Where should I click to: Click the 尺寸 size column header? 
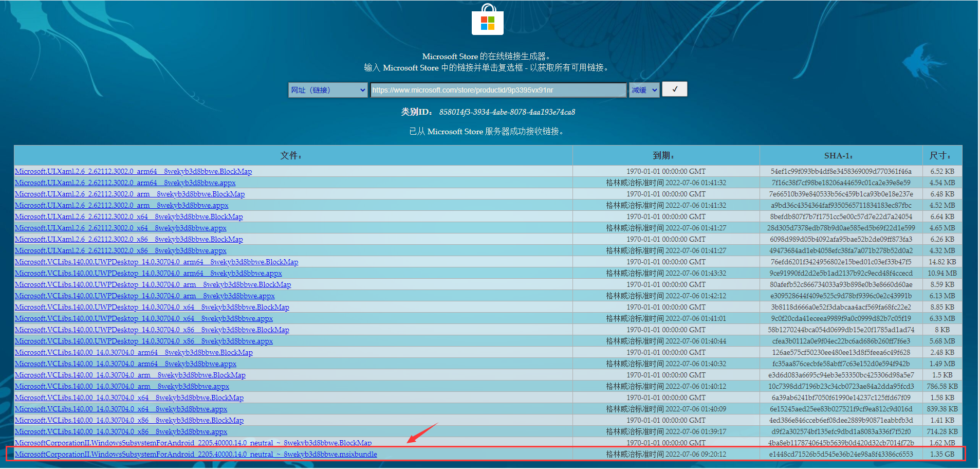coord(940,155)
